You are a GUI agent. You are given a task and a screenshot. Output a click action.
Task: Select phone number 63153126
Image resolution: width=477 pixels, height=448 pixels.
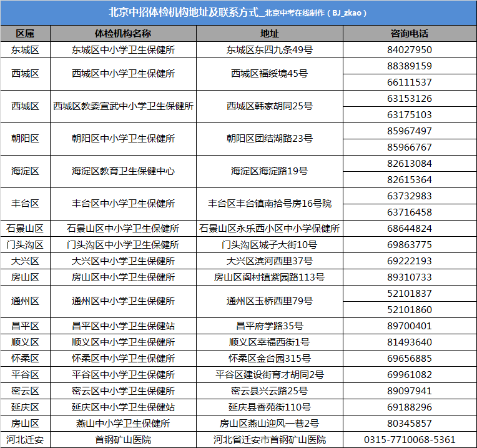410,99
